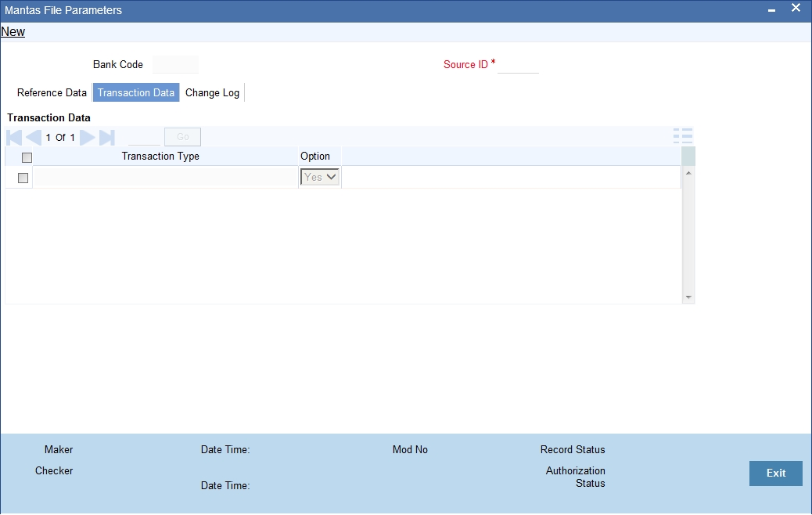Tick the first row checkbox
812x515 pixels.
[x=23, y=178]
